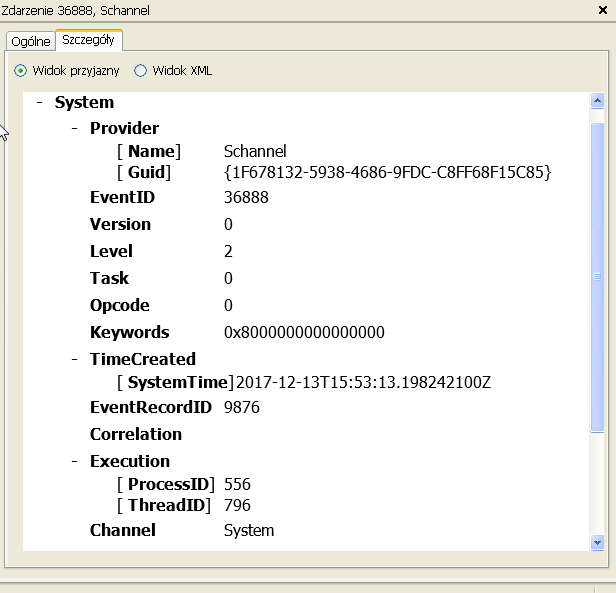Click the Channel value System
This screenshot has width=616, height=593.
(x=249, y=531)
